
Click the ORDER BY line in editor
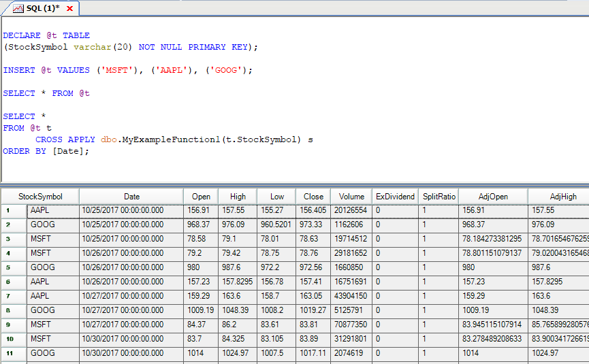pos(46,151)
